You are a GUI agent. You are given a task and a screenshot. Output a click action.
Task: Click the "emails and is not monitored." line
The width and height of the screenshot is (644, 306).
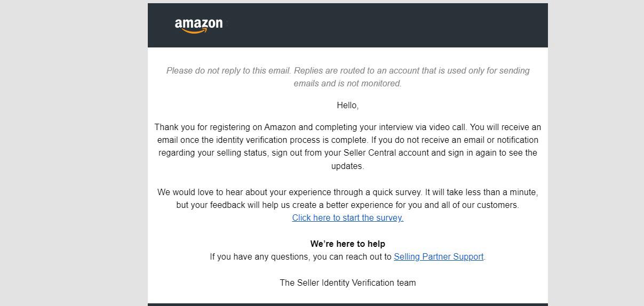pos(347,83)
